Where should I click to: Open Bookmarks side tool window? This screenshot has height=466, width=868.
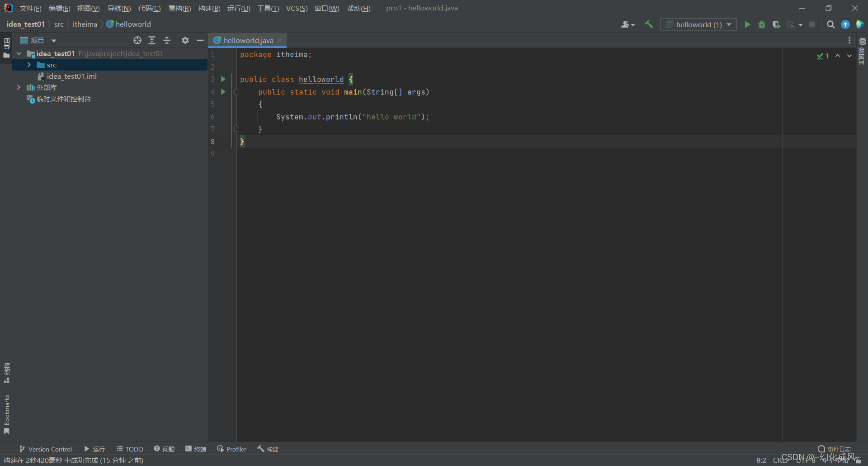pyautogui.click(x=6, y=414)
